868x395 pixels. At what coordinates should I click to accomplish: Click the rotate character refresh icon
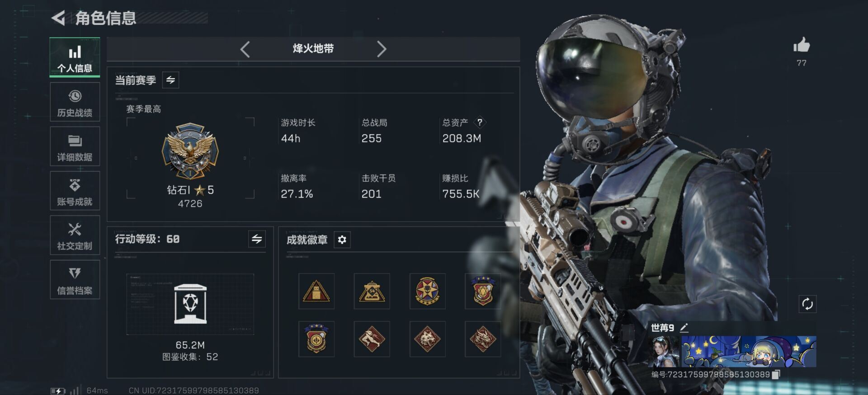click(807, 304)
